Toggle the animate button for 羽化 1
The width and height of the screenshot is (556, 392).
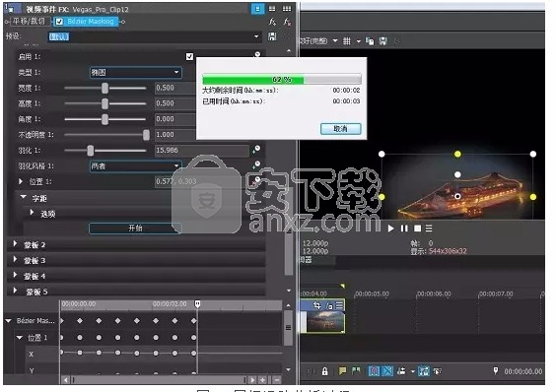tap(256, 150)
